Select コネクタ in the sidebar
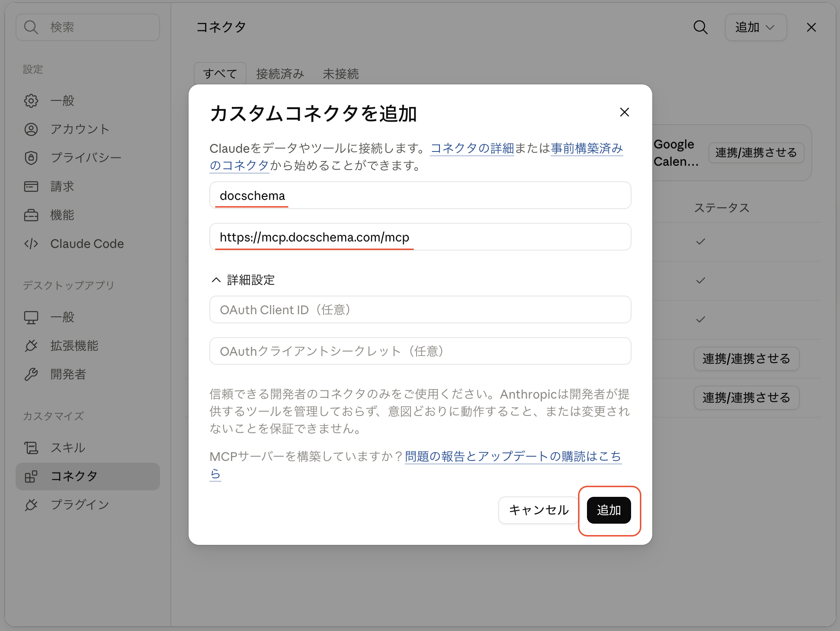840x631 pixels. point(88,476)
